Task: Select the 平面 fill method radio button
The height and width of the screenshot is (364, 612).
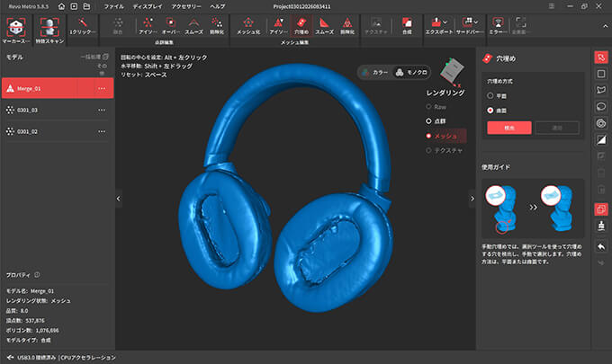Action: click(490, 94)
